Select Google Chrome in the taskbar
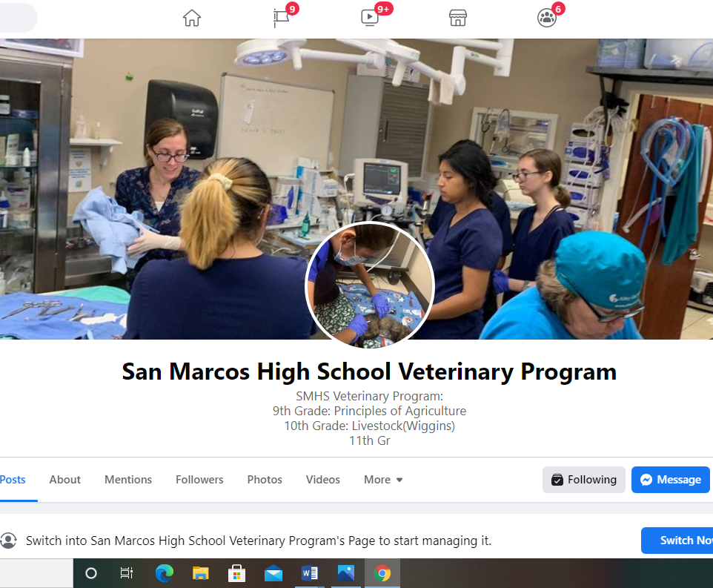Viewport: 713px width, 588px height. 382,573
